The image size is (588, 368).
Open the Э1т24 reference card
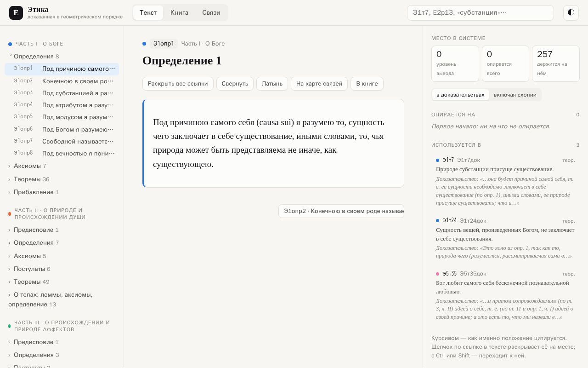pyautogui.click(x=505, y=238)
